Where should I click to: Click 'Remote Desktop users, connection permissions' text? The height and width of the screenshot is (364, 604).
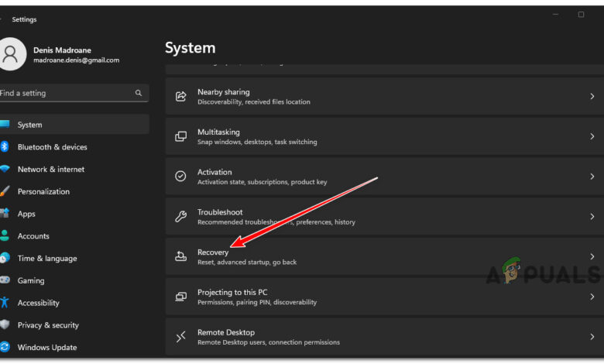point(269,342)
